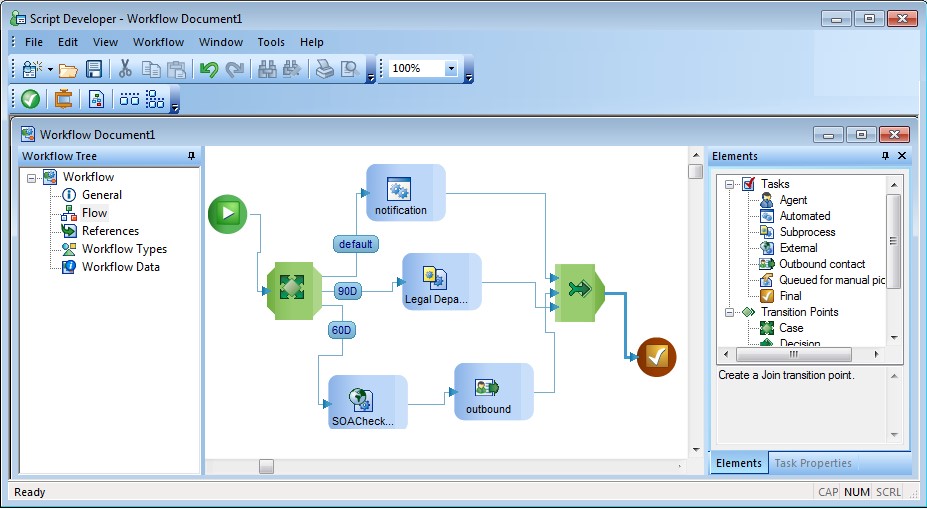Click the Open folder toolbar icon
927x509 pixels.
68,69
